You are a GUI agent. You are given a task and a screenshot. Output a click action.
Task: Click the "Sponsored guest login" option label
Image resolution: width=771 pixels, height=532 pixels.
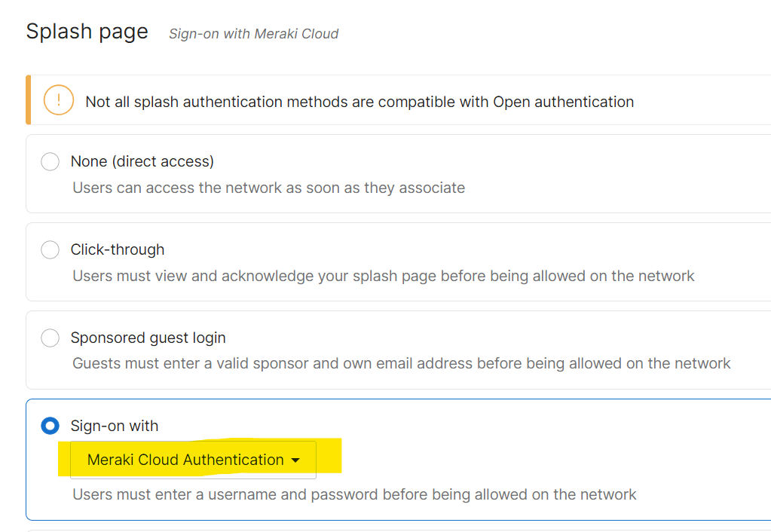(148, 338)
